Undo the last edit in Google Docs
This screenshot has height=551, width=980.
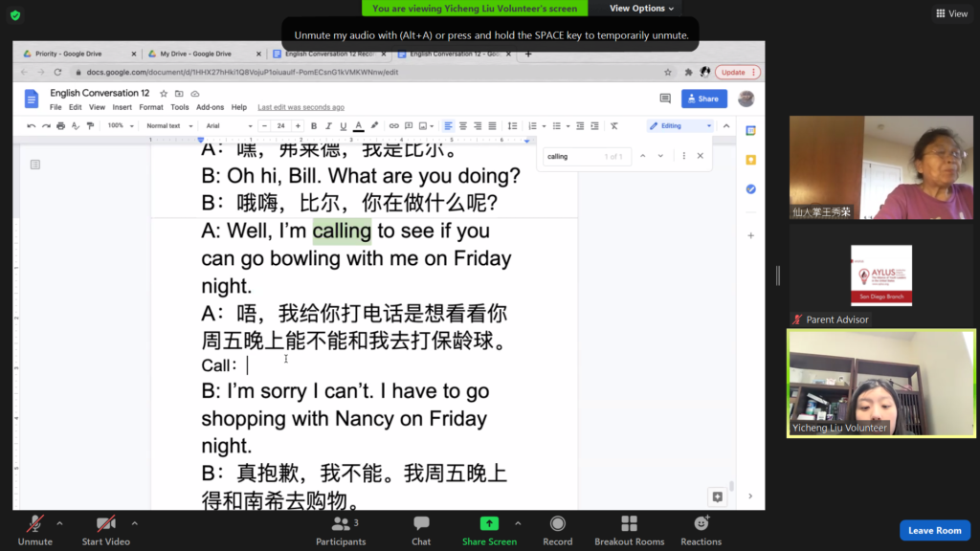[31, 126]
